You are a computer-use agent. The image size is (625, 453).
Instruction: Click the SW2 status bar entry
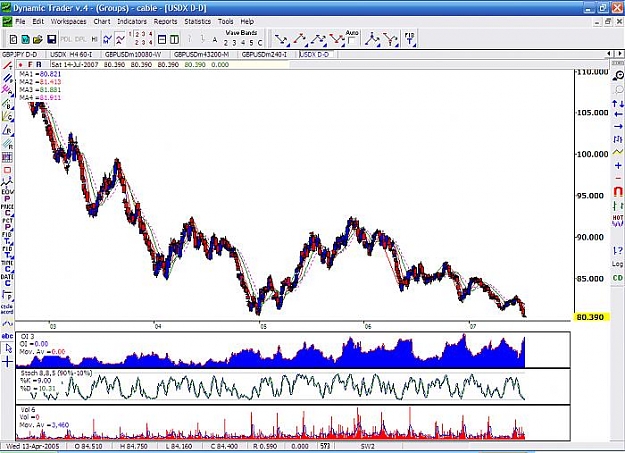click(x=368, y=446)
